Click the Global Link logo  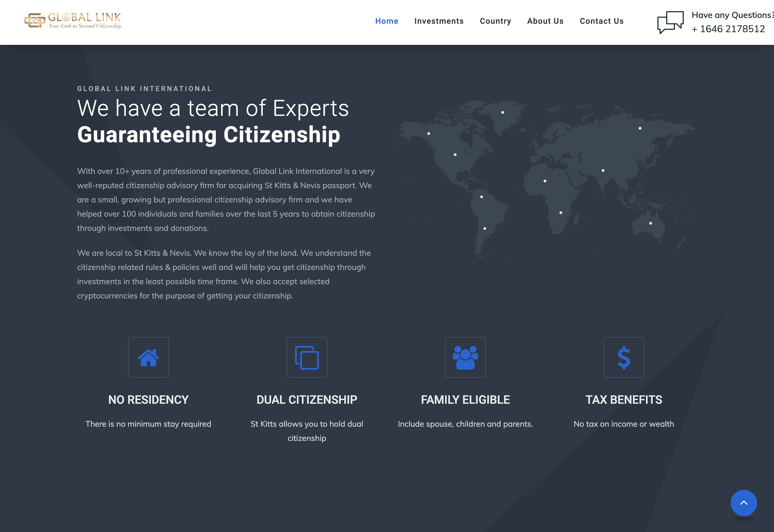pos(73,21)
